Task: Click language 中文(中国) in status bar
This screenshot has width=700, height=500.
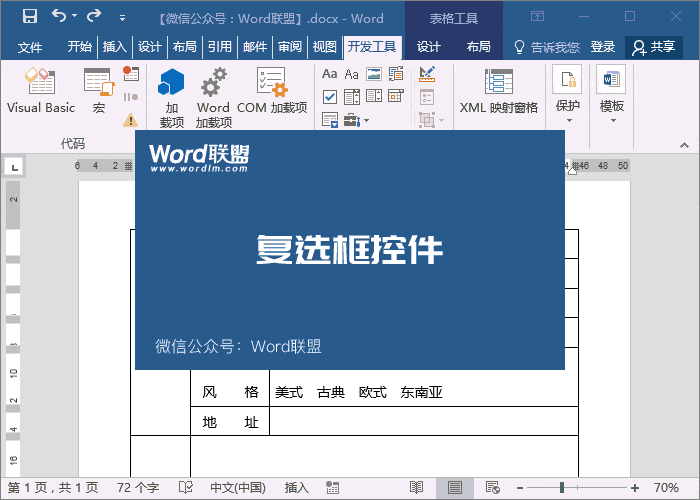Action: (238, 488)
